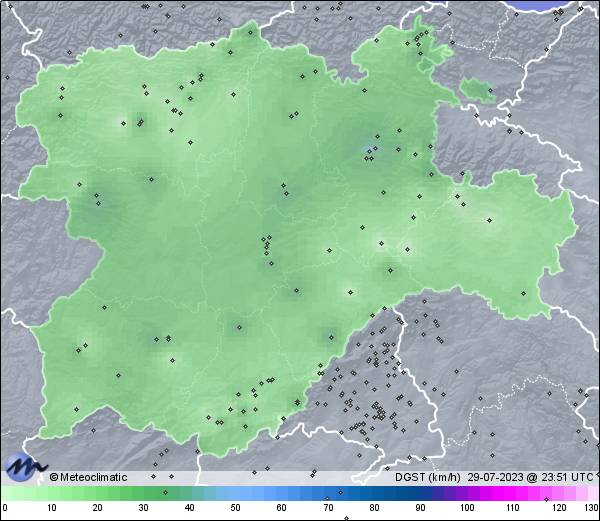Click the date 29-07-2023 text
This screenshot has width=600, height=521.
(x=496, y=477)
